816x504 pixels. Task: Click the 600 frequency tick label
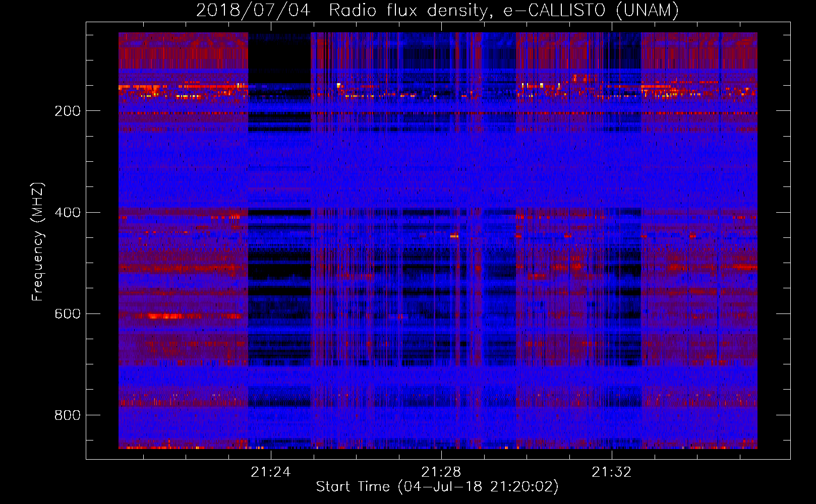pyautogui.click(x=68, y=313)
